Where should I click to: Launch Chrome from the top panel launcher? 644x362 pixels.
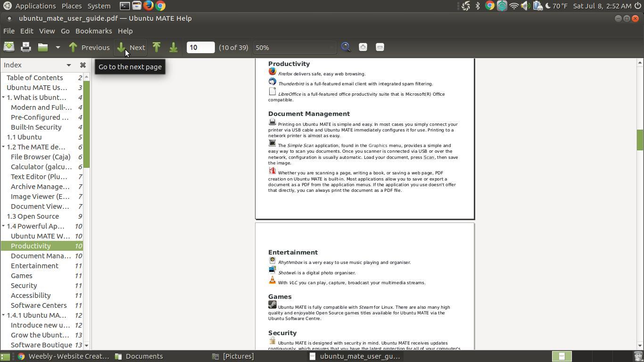[160, 6]
